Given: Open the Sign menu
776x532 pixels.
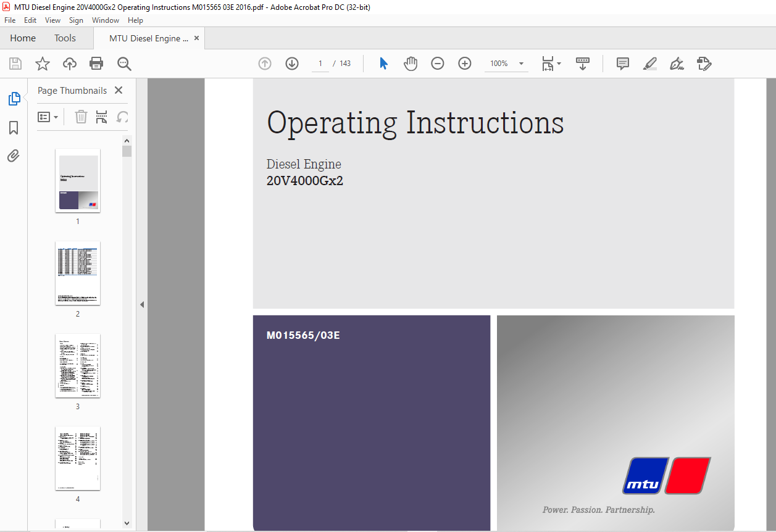Looking at the screenshot, I should 76,20.
